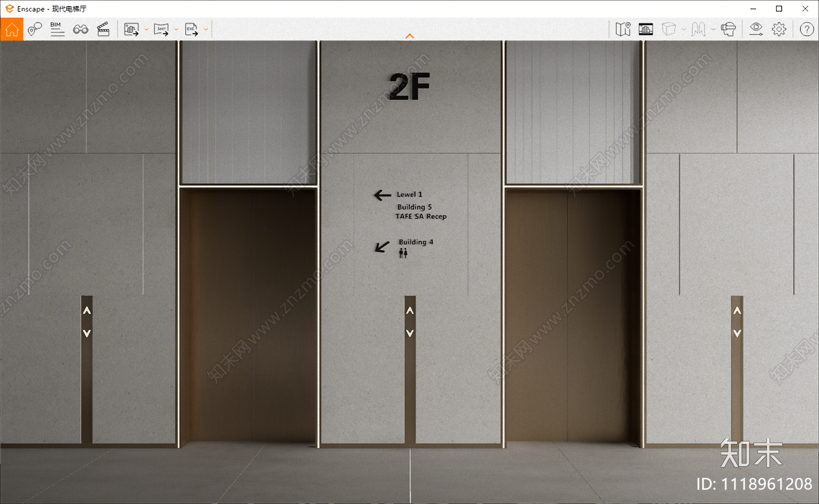Click the left elevator door in viewport

tap(248, 316)
